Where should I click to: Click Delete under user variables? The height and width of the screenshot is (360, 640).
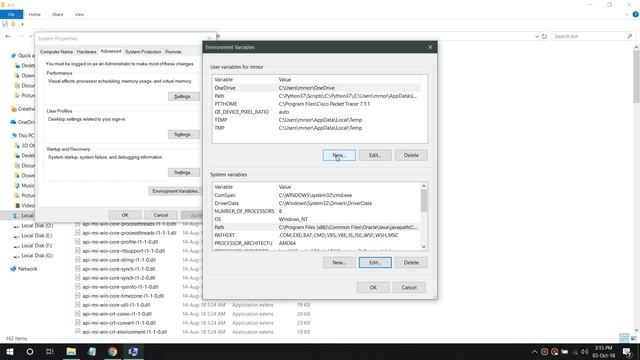click(411, 155)
